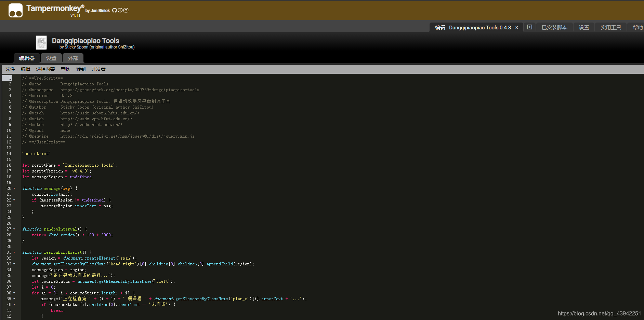Image resolution: width=644 pixels, height=320 pixels.
Task: Click the 'break;' statement at line 41
Action: pos(58,310)
